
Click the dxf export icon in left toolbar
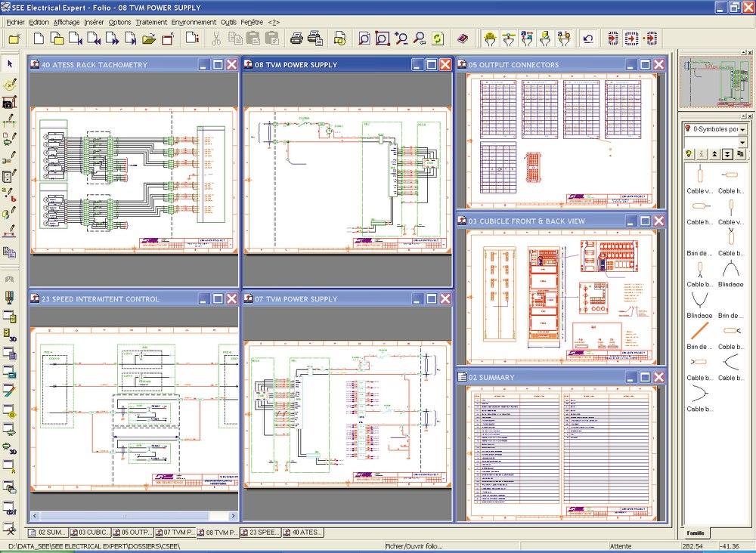coord(10,508)
